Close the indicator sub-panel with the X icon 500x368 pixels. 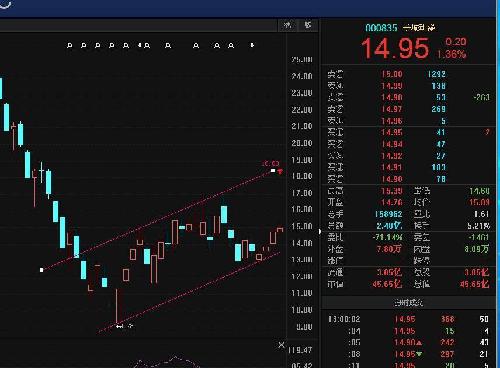coord(281,345)
